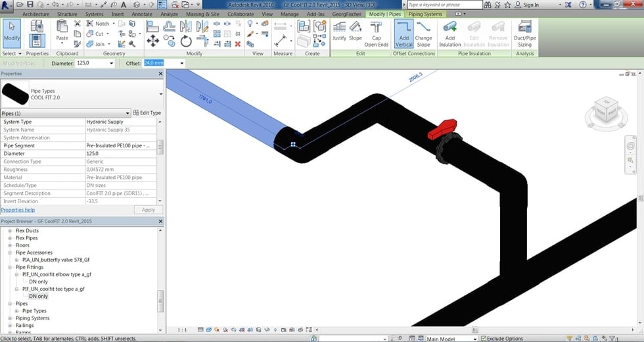Click the Edit Type button
Image resolution: width=644 pixels, height=342 pixels.
click(x=147, y=112)
